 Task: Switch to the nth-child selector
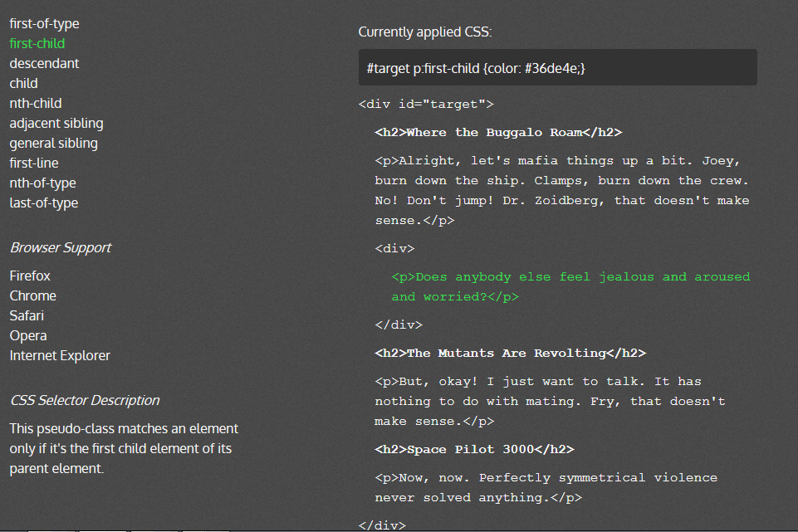point(36,103)
